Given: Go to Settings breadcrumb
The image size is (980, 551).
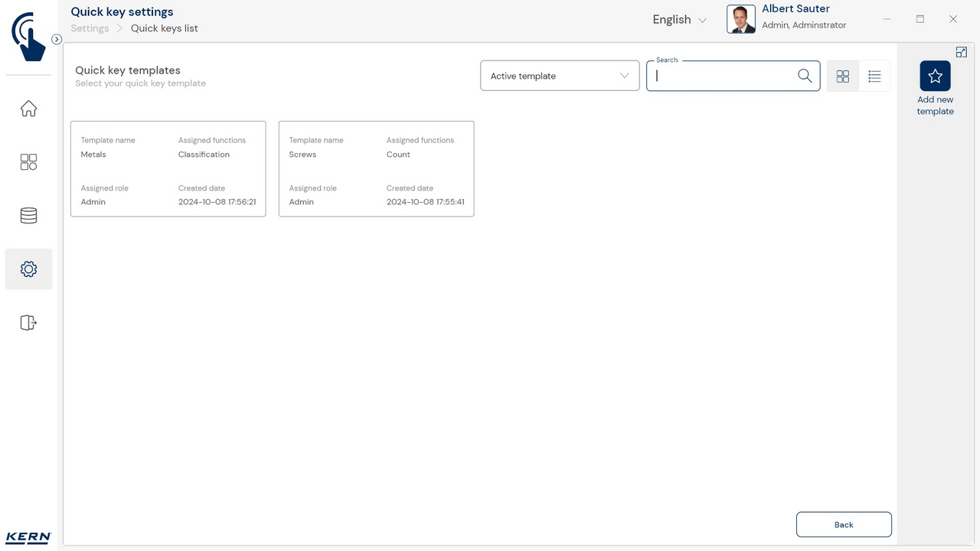Looking at the screenshot, I should pos(90,28).
